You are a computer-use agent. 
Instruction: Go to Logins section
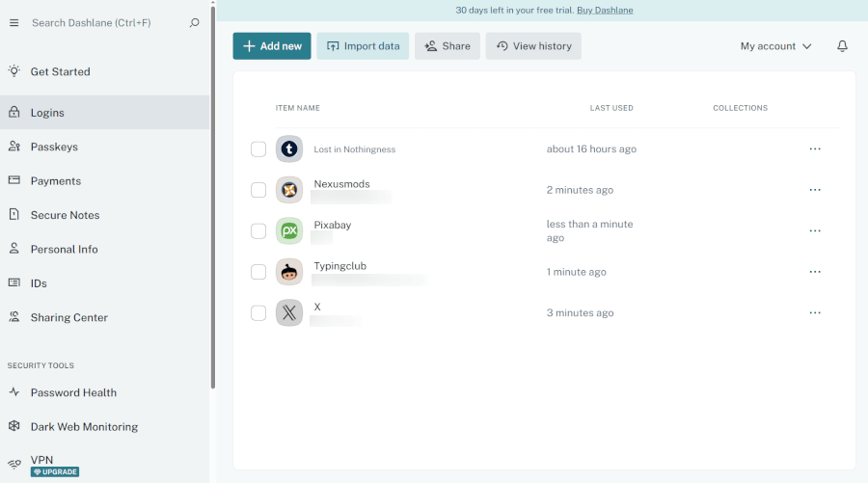coord(104,112)
